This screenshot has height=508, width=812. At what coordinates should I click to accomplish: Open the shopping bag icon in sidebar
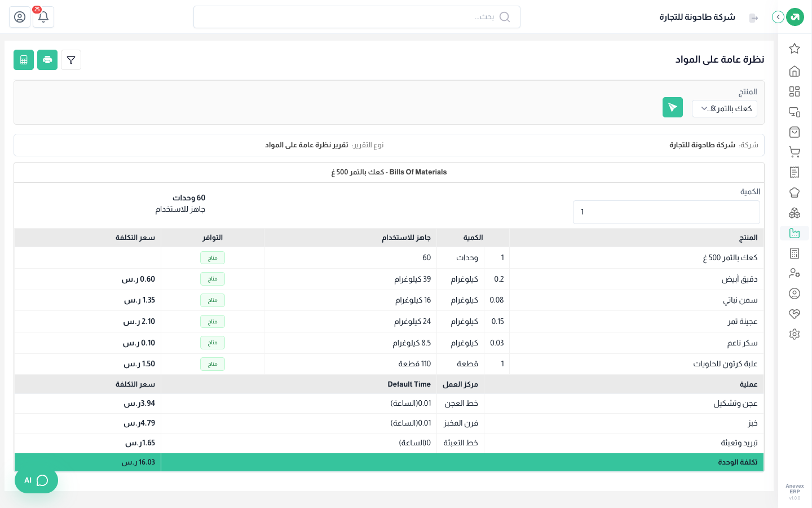795,132
